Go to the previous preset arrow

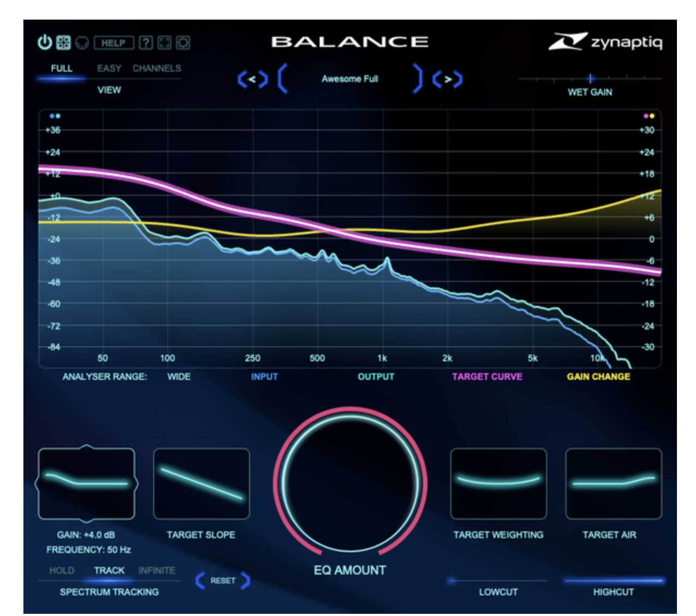coord(253,79)
